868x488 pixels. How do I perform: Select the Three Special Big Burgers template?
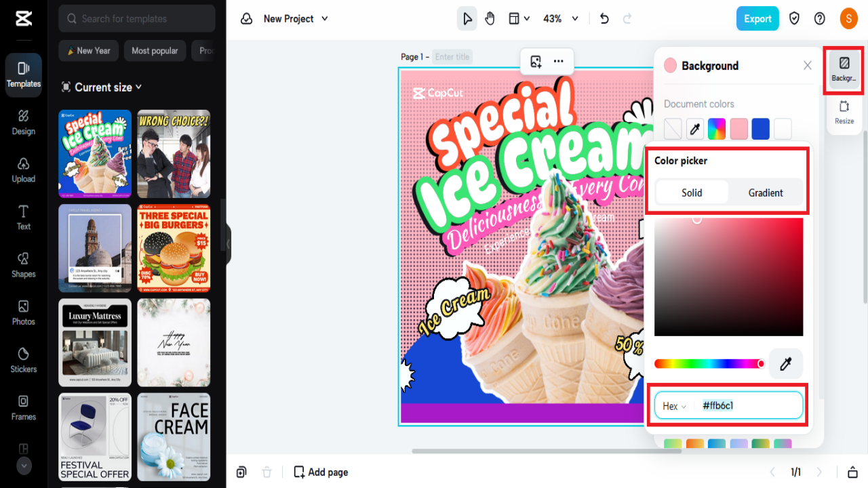click(x=174, y=248)
